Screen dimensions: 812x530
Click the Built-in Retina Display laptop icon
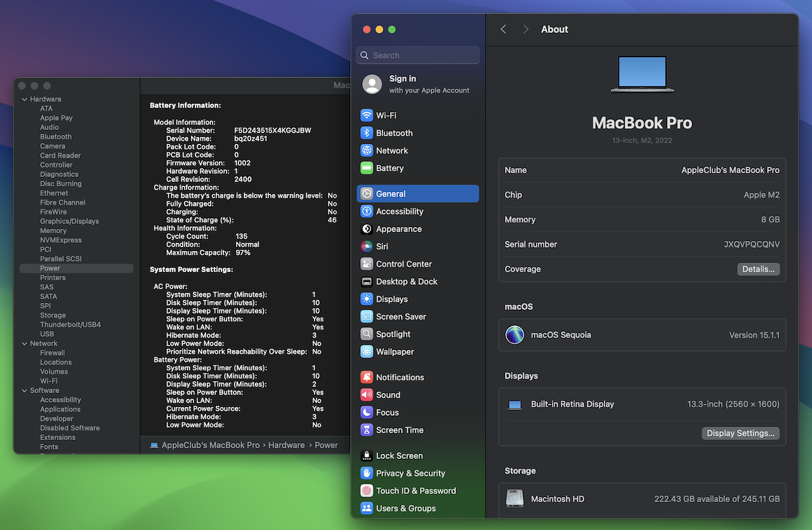pos(514,404)
